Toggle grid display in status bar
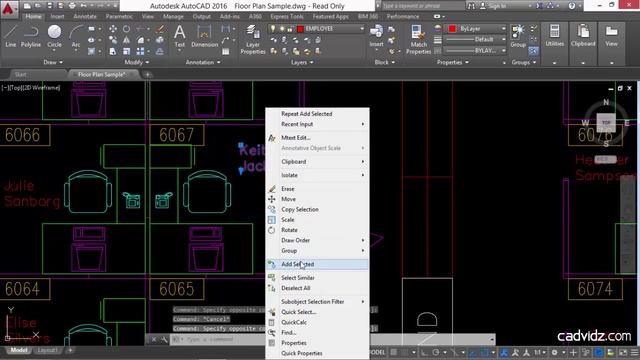 (394, 352)
